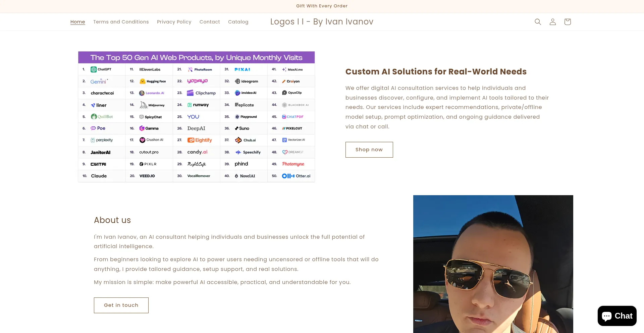
Task: Open the Shopify Chat widget
Action: pyautogui.click(x=617, y=316)
